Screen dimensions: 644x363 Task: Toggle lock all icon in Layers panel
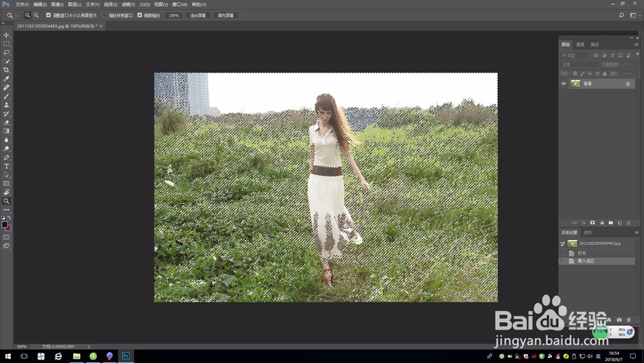click(x=605, y=74)
